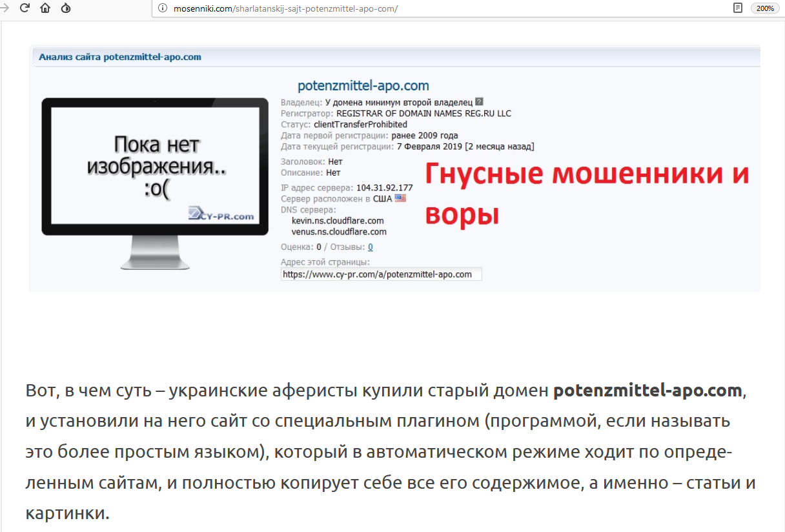Click the mosenniki.com address bar URL

click(x=285, y=8)
